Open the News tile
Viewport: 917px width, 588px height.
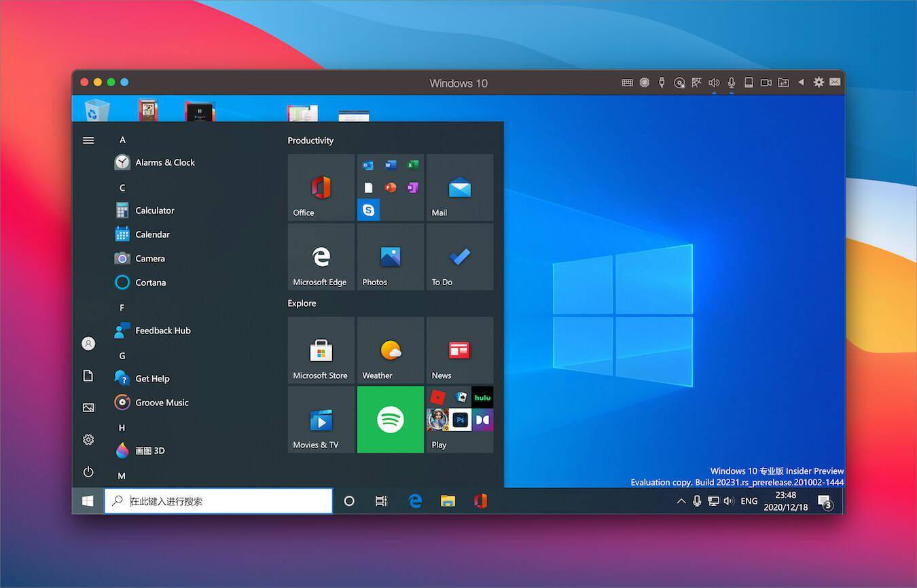(x=460, y=350)
